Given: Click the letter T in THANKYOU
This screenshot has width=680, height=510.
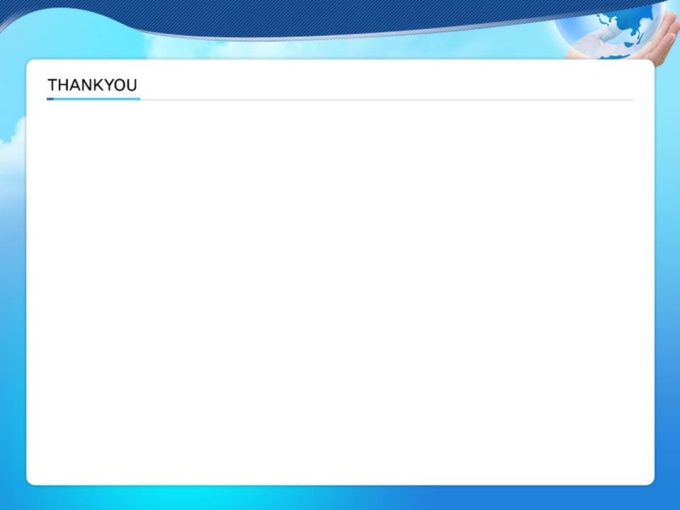Looking at the screenshot, I should click(52, 85).
